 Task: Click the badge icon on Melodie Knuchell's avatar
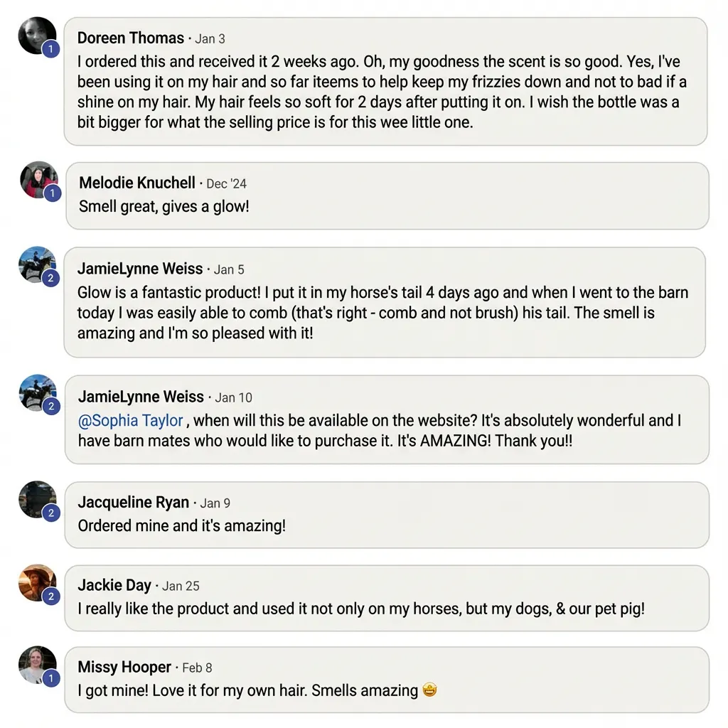pyautogui.click(x=52, y=193)
